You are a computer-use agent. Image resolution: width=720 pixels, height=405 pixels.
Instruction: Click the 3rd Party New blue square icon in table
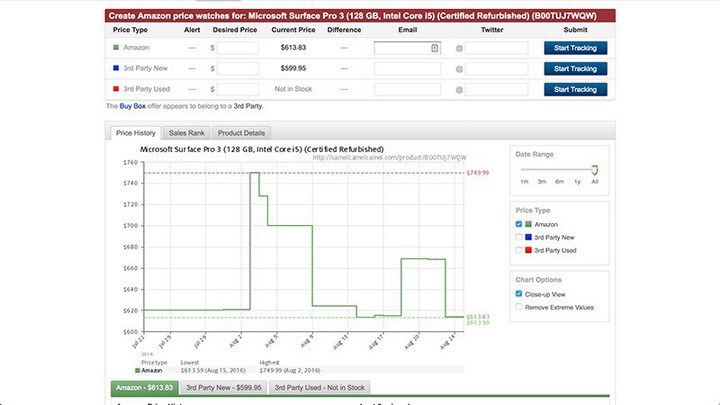116,68
